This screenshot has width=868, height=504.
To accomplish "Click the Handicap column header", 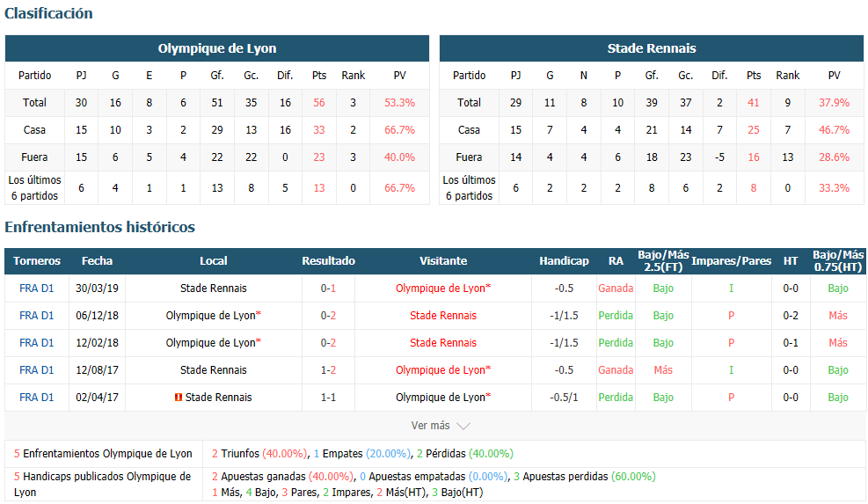I will point(564,261).
